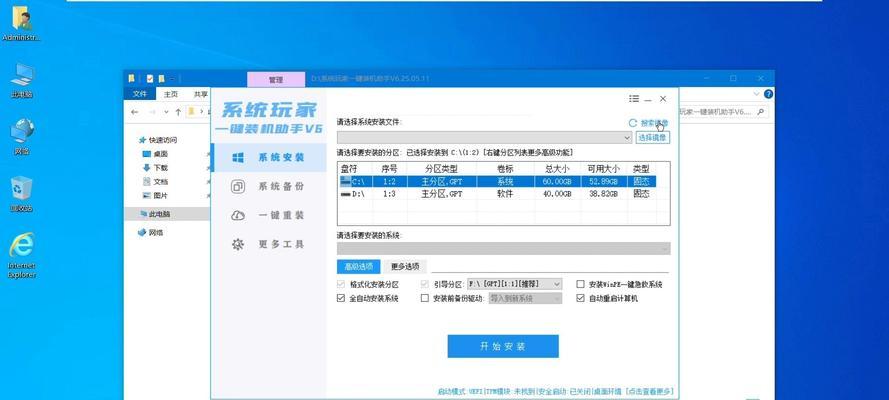889x400 pixels.
Task: Click 点击查看更多 in status bar
Action: pos(650,392)
